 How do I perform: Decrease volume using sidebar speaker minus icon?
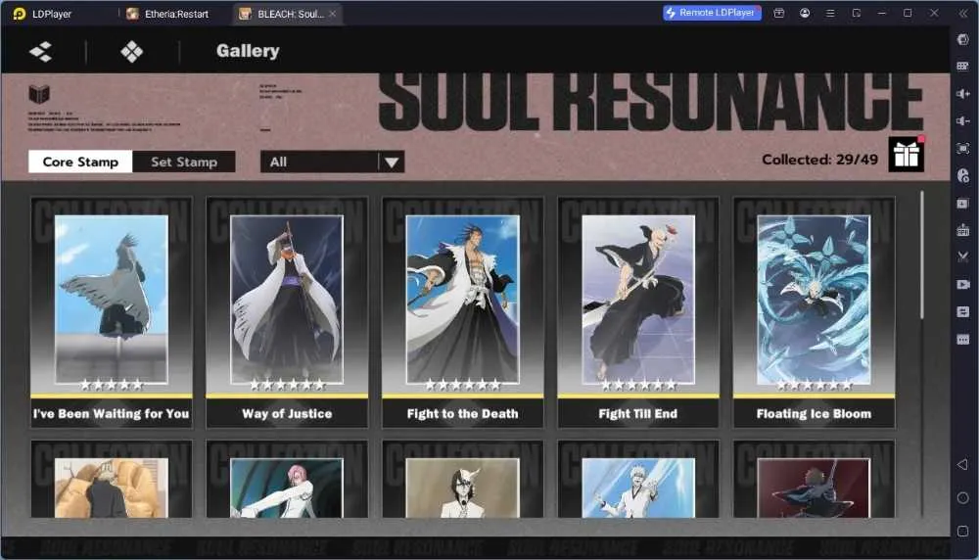click(x=962, y=121)
